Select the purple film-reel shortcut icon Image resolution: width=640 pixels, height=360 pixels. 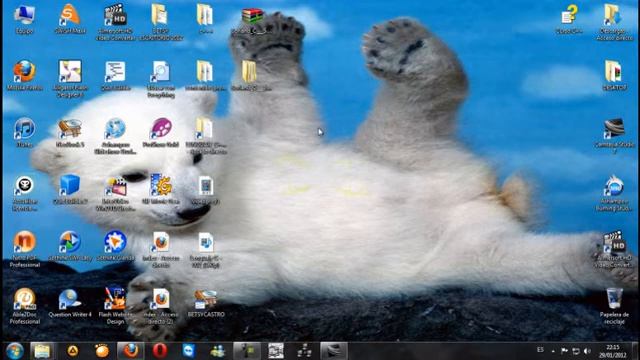tap(161, 129)
